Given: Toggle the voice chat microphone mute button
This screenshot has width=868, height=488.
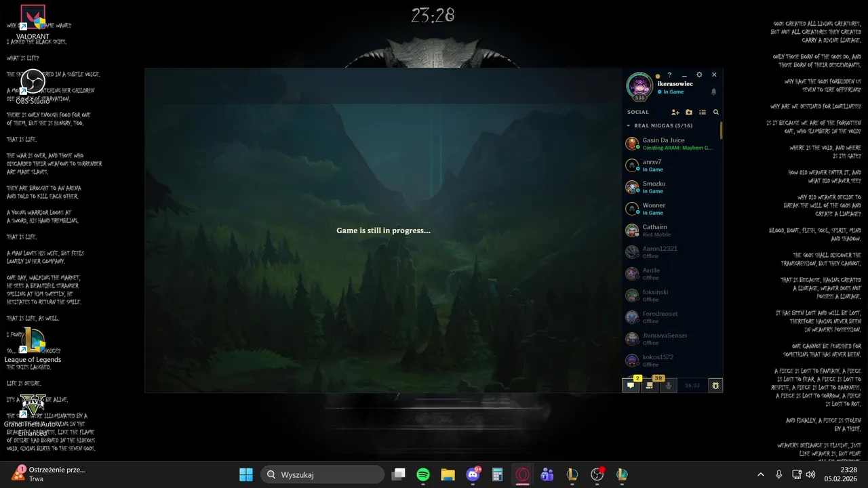Looking at the screenshot, I should [x=669, y=385].
